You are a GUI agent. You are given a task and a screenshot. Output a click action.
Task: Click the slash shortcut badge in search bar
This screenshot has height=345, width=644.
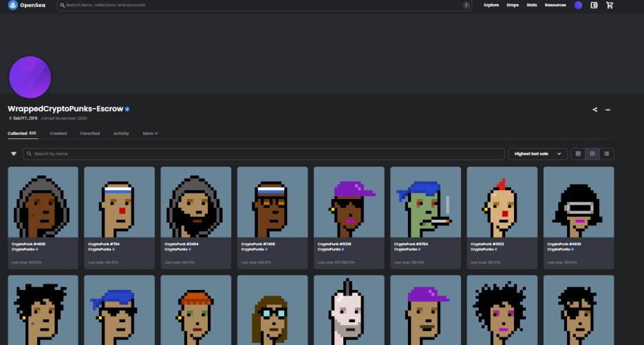pyautogui.click(x=466, y=6)
